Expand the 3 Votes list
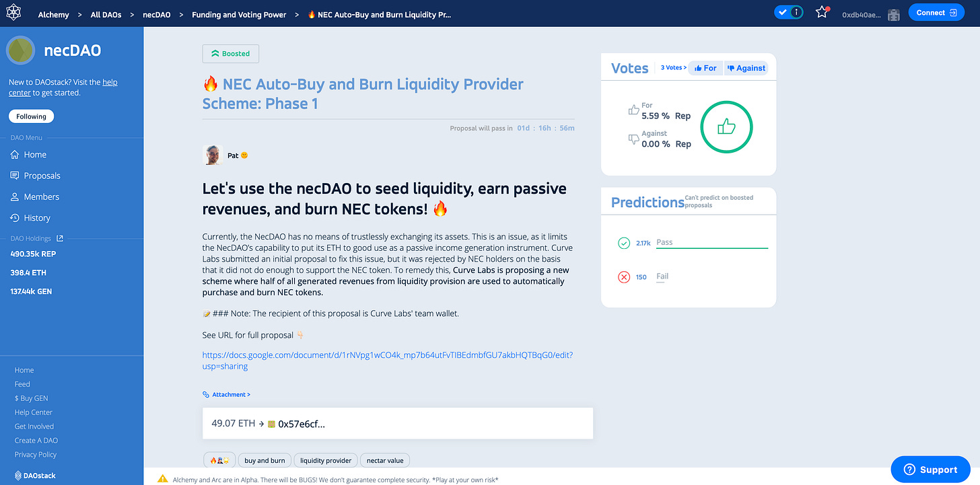The width and height of the screenshot is (980, 485). click(x=673, y=68)
